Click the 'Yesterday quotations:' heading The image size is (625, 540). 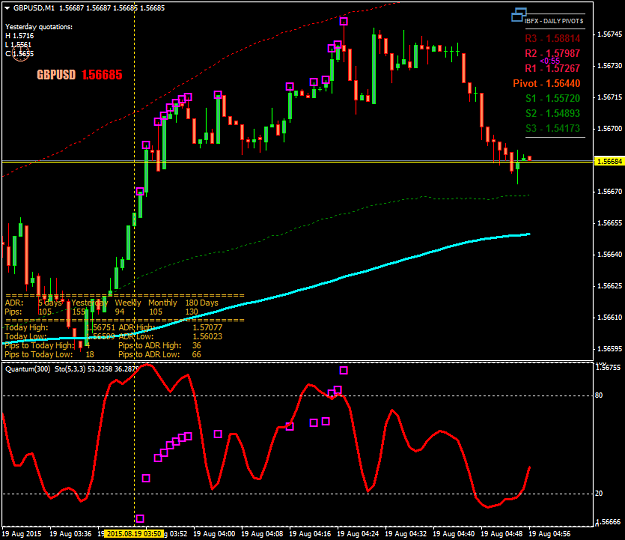[39, 27]
